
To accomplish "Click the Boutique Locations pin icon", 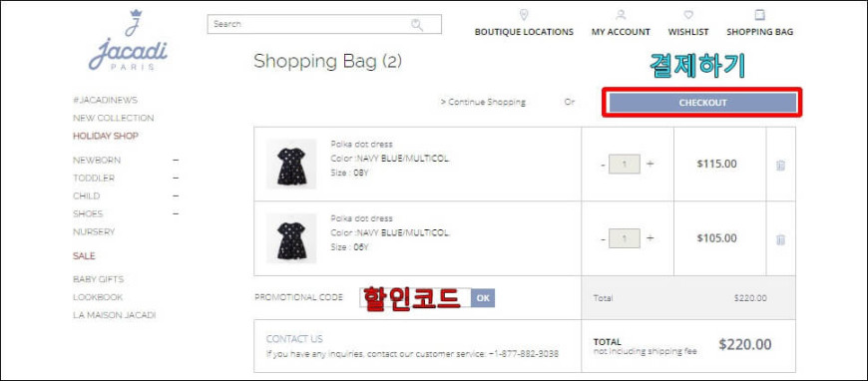I will click(x=524, y=14).
